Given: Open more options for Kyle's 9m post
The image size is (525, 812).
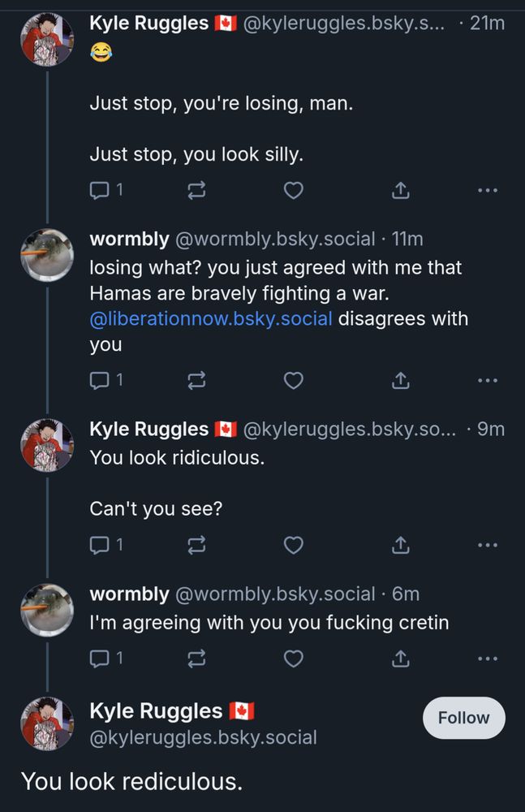Looking at the screenshot, I should click(487, 546).
